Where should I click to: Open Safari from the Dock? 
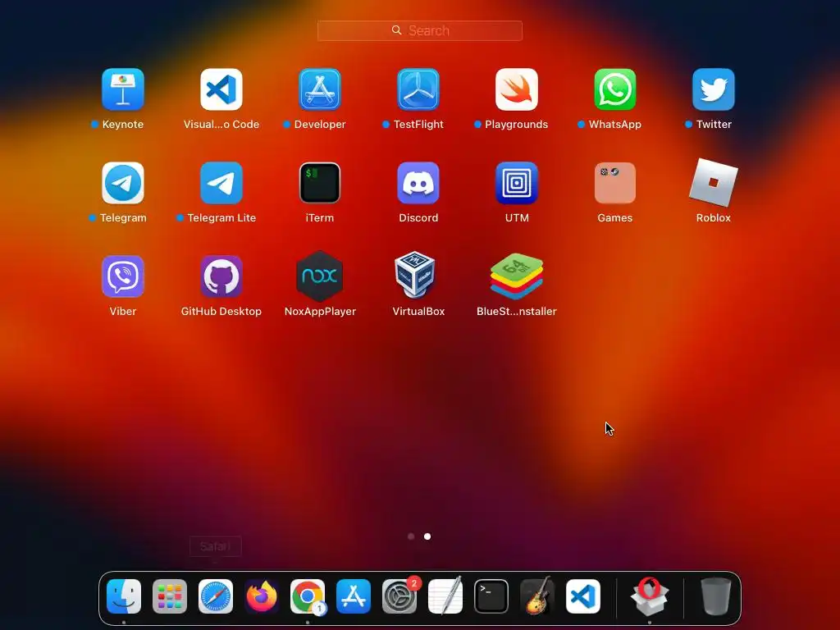pyautogui.click(x=216, y=596)
